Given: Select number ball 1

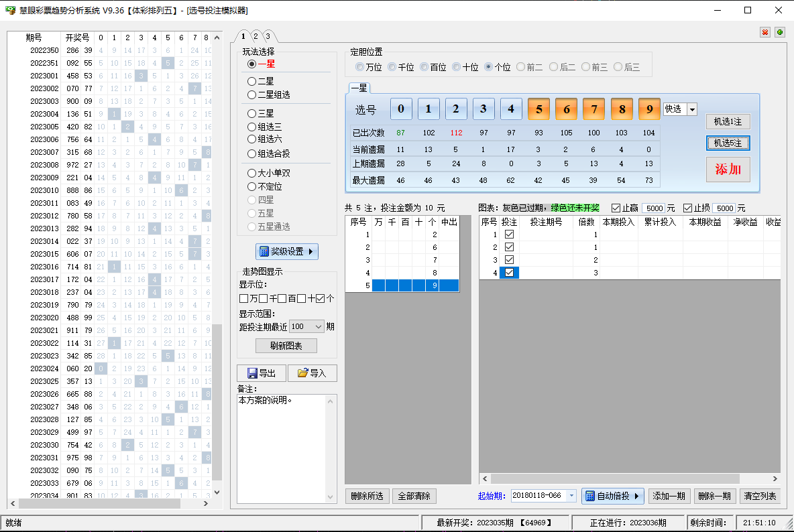Looking at the screenshot, I should (x=429, y=109).
